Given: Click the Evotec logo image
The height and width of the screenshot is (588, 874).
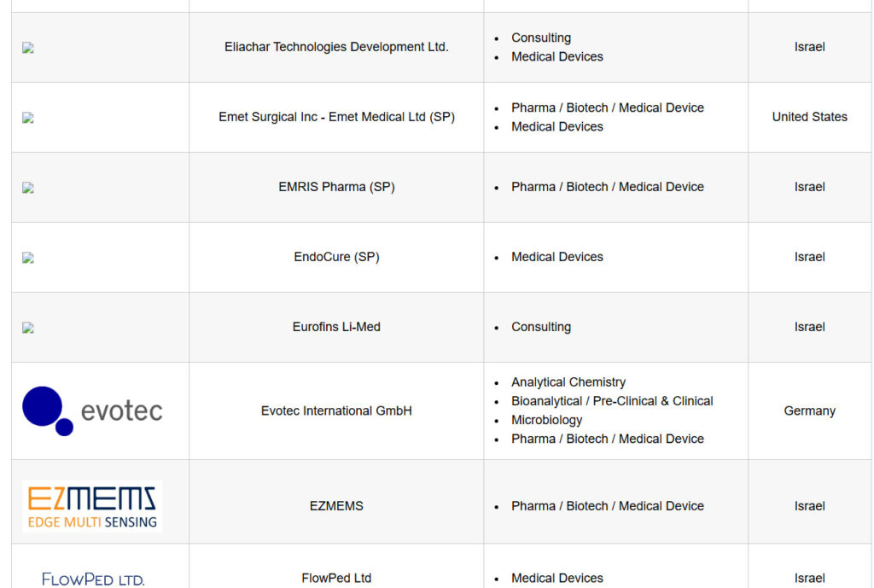Looking at the screenshot, I should (x=92, y=411).
